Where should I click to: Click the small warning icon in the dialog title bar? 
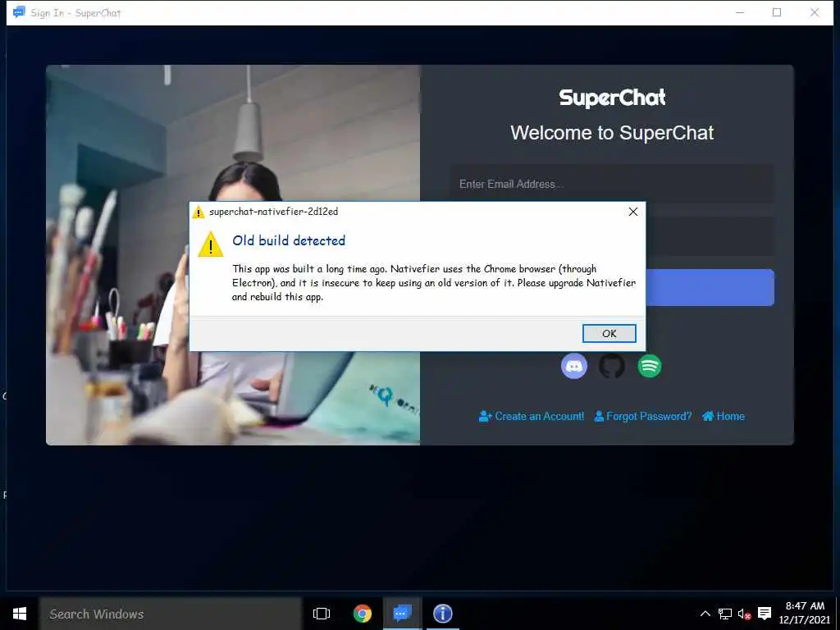(x=199, y=212)
